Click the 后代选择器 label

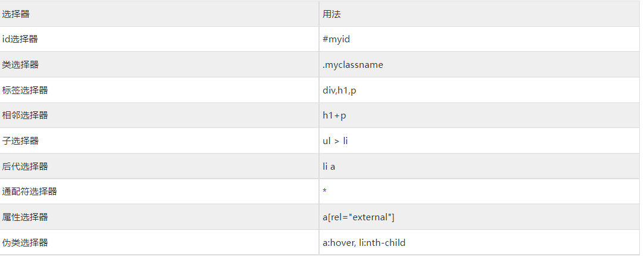(x=25, y=167)
